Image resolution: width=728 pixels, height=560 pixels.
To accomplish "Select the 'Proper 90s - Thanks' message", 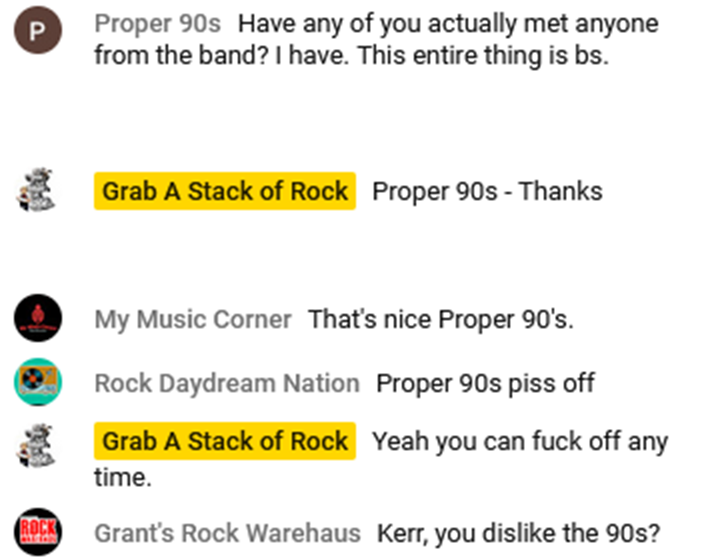I will (487, 190).
